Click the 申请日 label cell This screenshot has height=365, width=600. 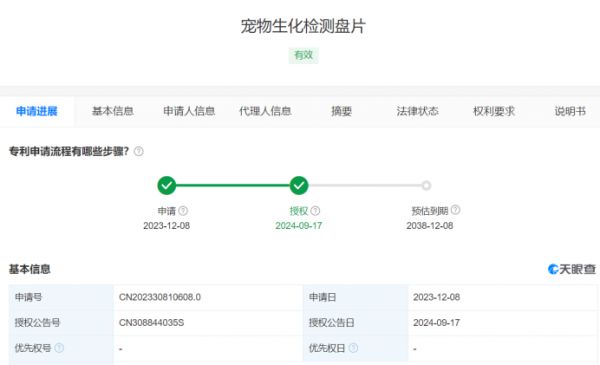[355, 297]
